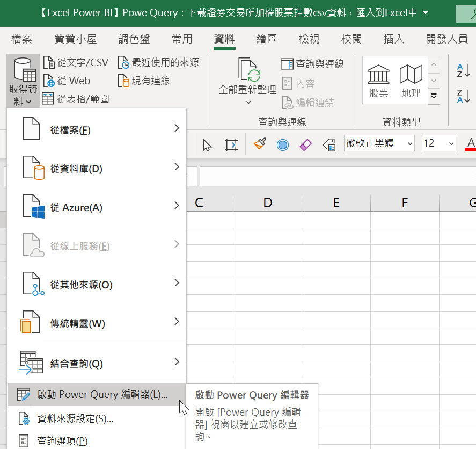Expand the data types gallery more button
This screenshot has height=449, width=476.
click(x=434, y=96)
